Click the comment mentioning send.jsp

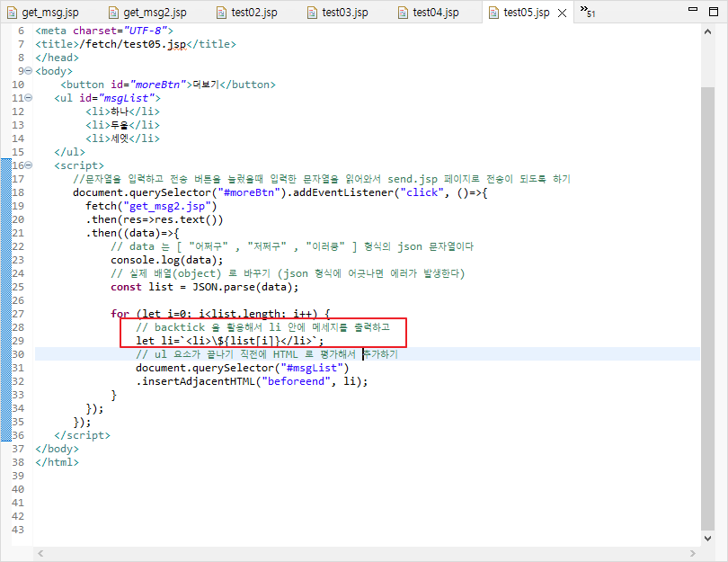pyautogui.click(x=321, y=179)
